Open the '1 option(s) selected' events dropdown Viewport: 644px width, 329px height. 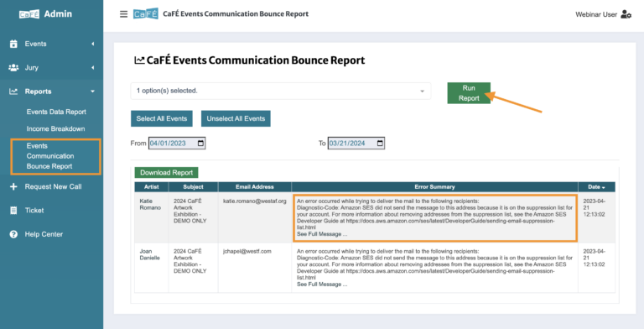[281, 91]
